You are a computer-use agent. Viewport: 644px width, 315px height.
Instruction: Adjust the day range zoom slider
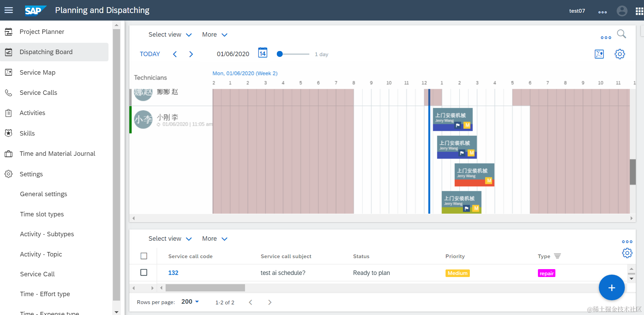click(280, 54)
